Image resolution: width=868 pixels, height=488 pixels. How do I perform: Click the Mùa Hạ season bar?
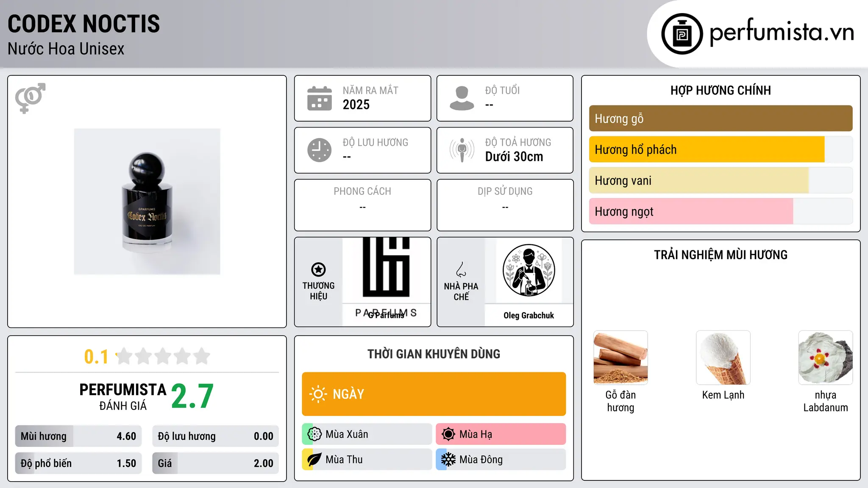pos(501,434)
